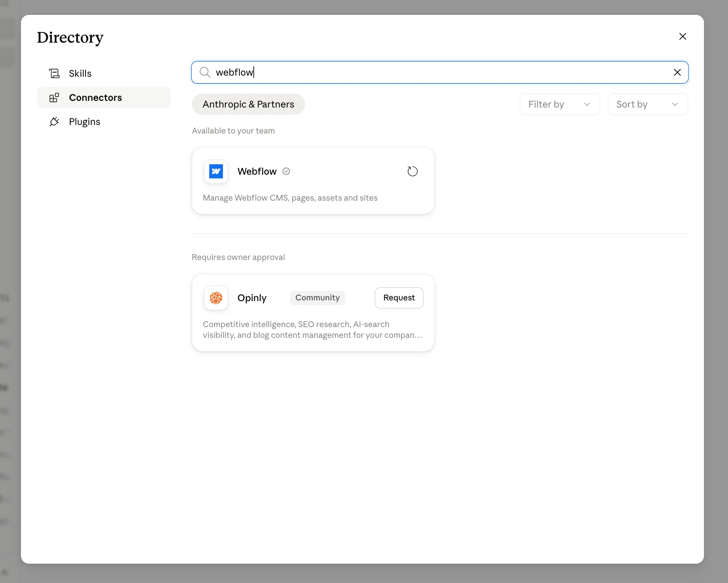The width and height of the screenshot is (728, 583).
Task: Click the Opinly orange logo icon
Action: pos(216,298)
